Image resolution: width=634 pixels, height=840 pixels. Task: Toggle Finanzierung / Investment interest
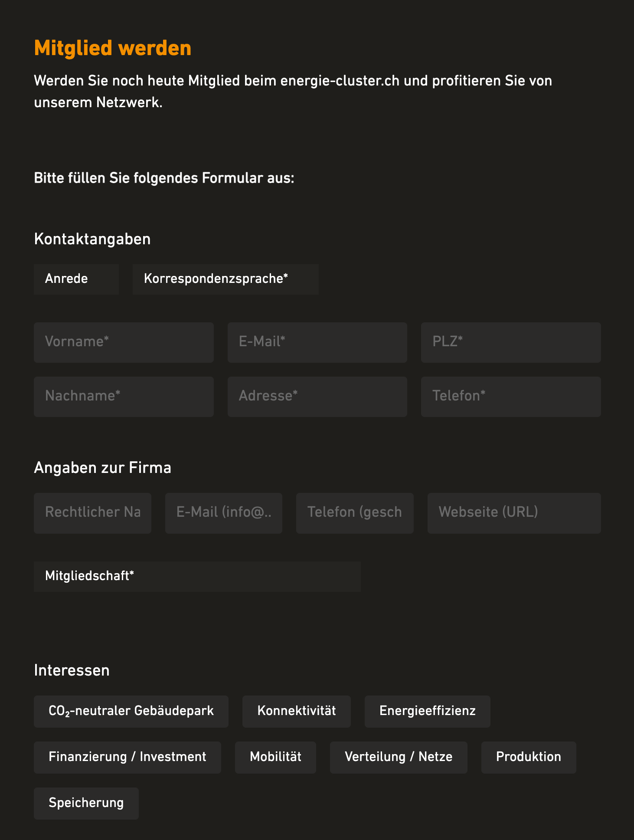[x=127, y=757]
